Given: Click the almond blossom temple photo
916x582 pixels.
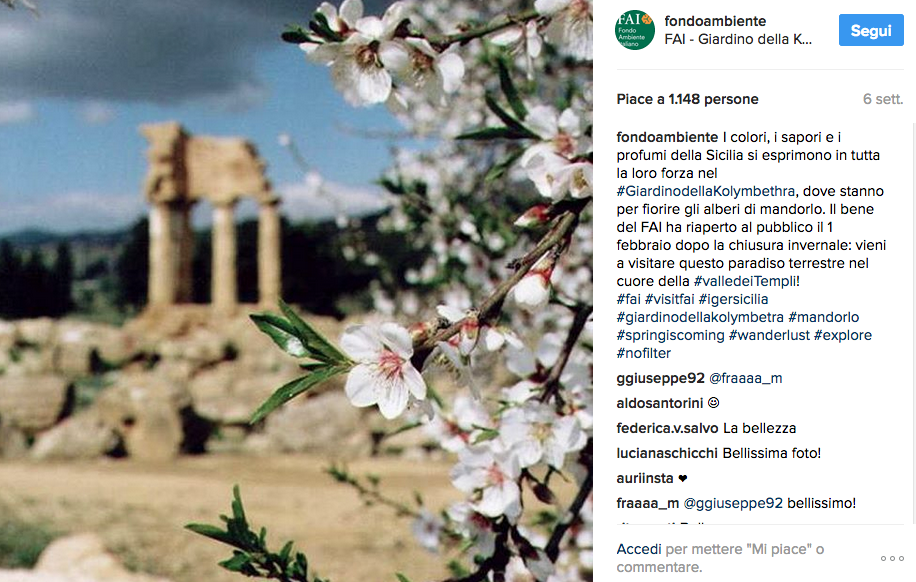Looking at the screenshot, I should click(x=296, y=291).
